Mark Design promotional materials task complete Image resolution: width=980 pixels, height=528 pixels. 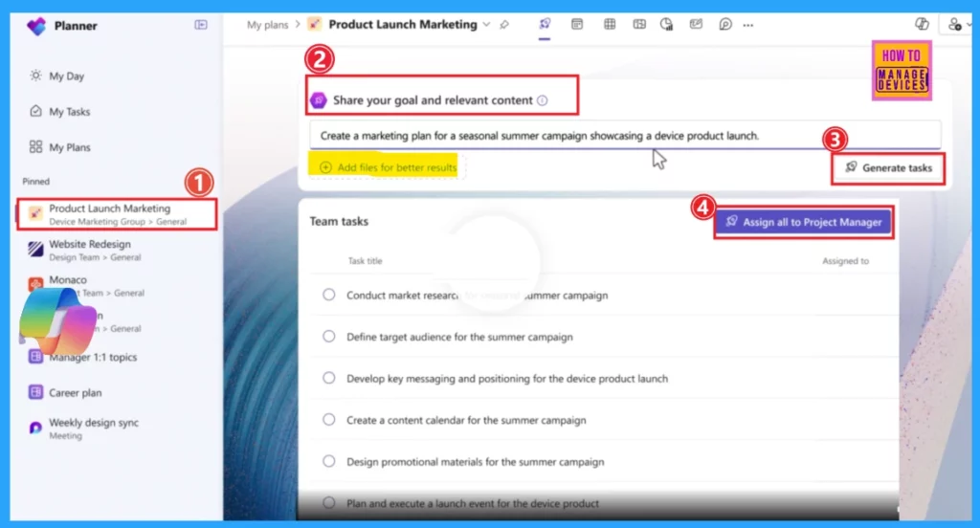[329, 461]
